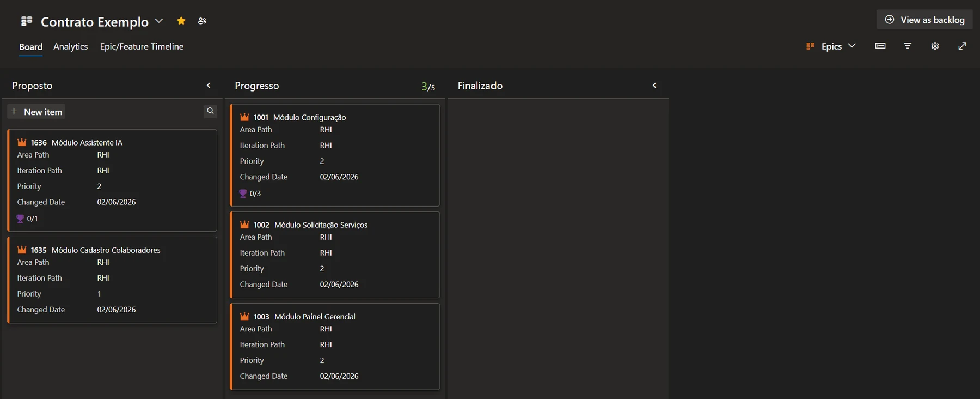Open board settings gear

pyautogui.click(x=935, y=46)
